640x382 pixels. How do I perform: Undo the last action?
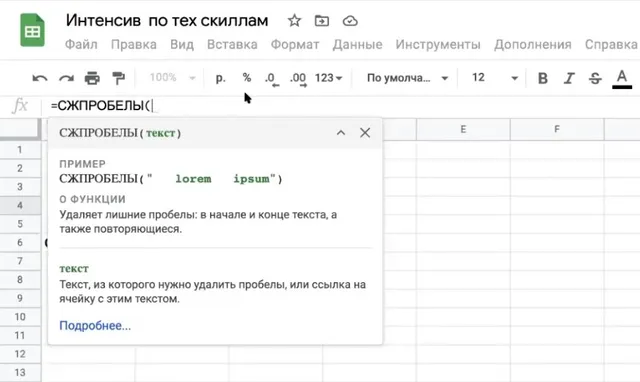[x=40, y=78]
